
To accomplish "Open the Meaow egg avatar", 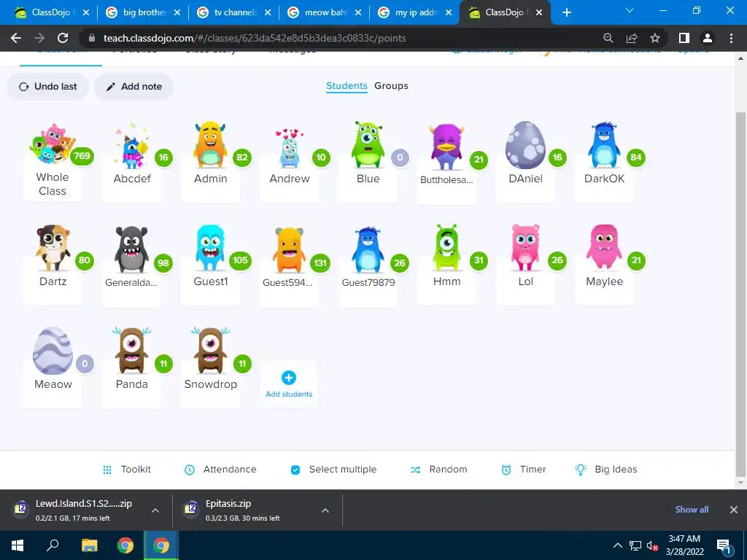I will coord(53,351).
